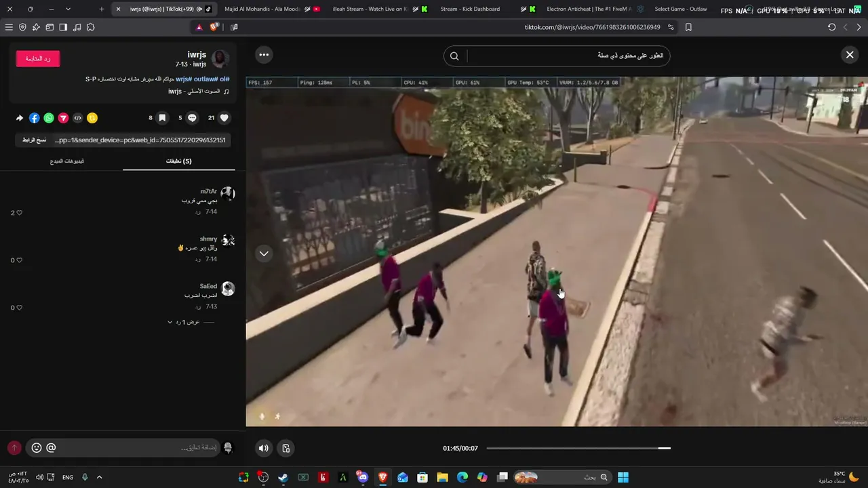Open the m7tAr commenter avatar
868x488 pixels.
(x=228, y=194)
